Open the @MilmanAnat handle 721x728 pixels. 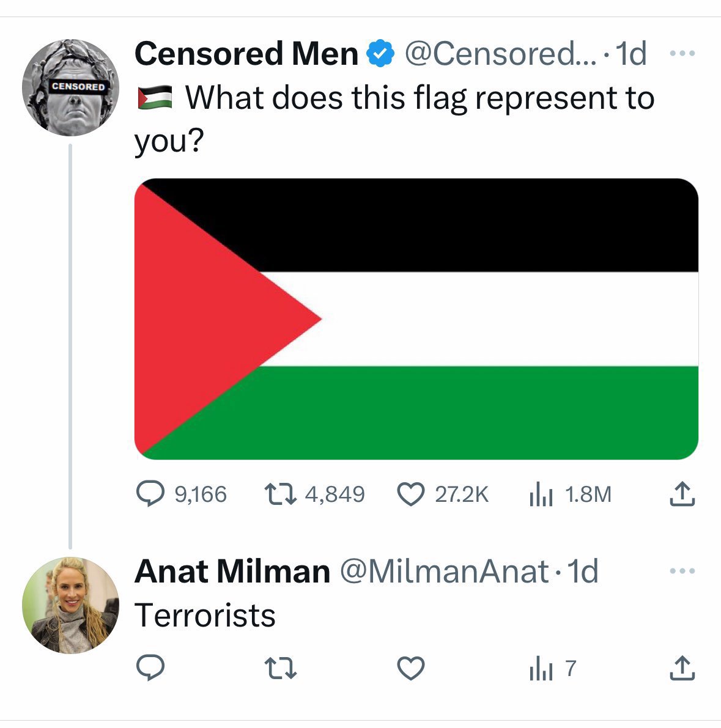point(443,572)
